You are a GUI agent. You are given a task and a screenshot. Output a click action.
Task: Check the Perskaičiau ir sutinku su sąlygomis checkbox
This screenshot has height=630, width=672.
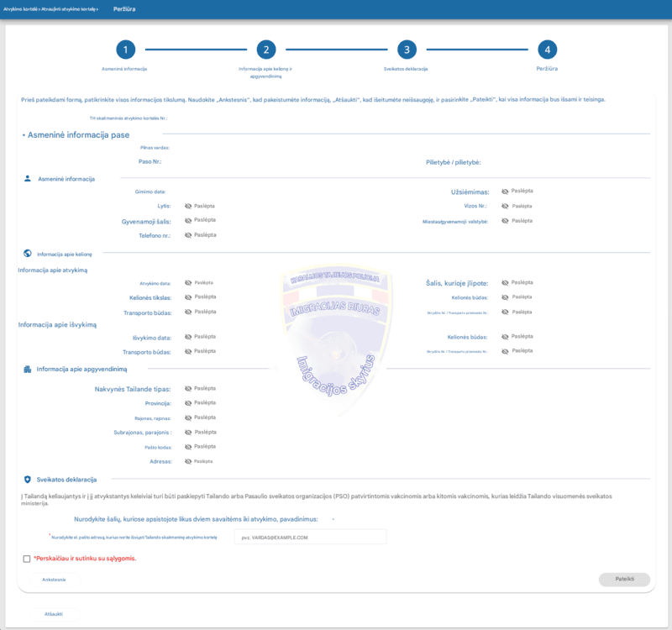27,559
